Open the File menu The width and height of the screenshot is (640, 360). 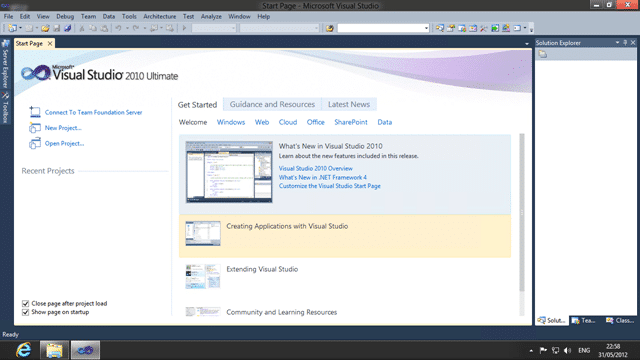click(x=9, y=16)
